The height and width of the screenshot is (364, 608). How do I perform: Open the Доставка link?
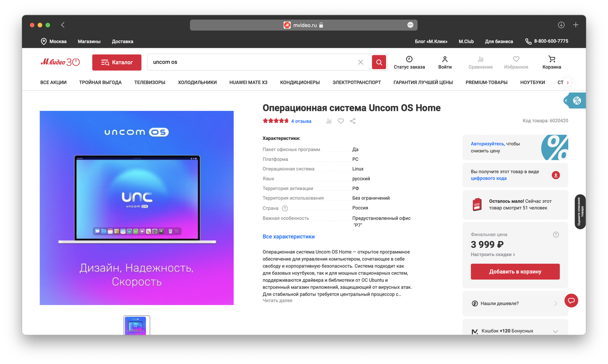click(122, 41)
